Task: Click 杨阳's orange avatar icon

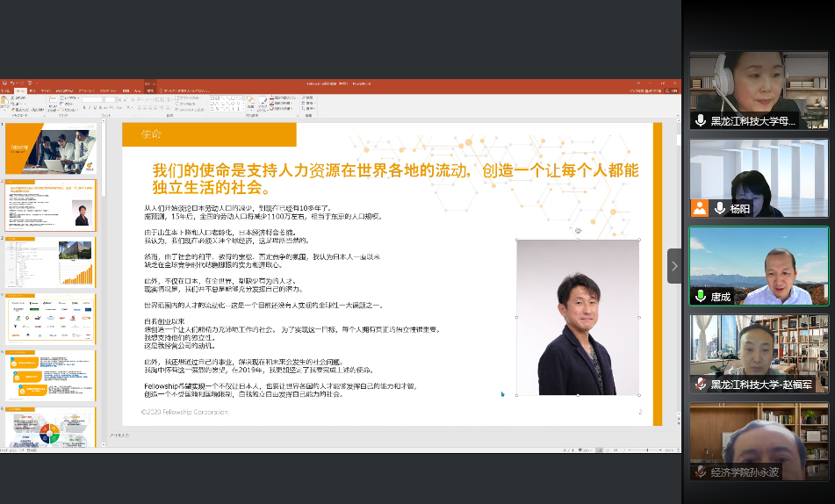Action: tap(700, 208)
